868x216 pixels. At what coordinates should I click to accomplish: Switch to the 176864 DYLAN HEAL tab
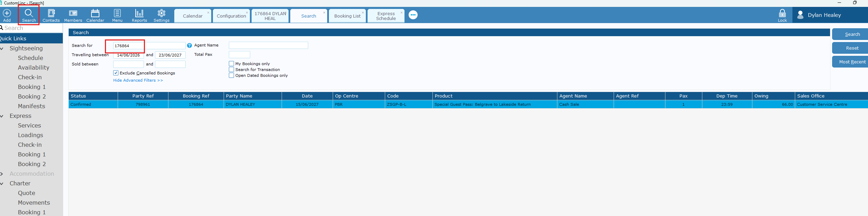(270, 16)
